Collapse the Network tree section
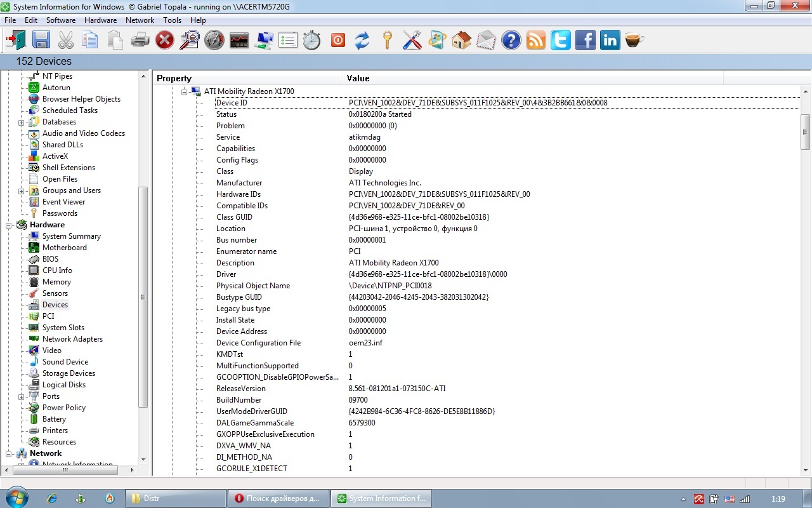The width and height of the screenshot is (812, 508). pyautogui.click(x=9, y=453)
